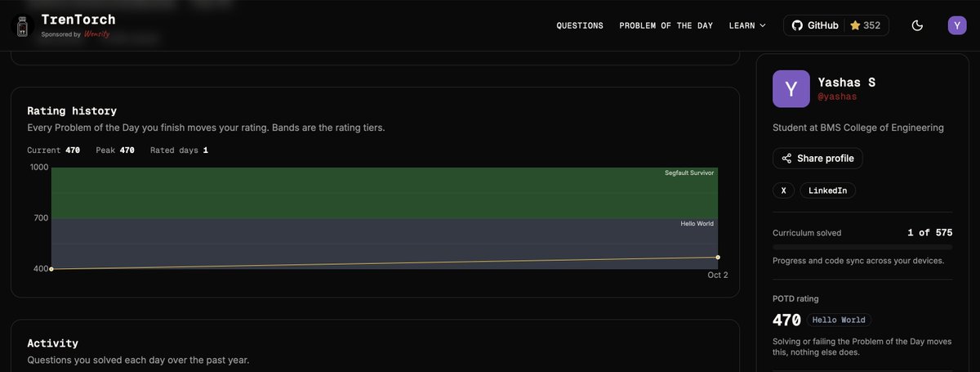Click the Yashas S name
Viewport: 980px width, 372px height.
click(846, 83)
